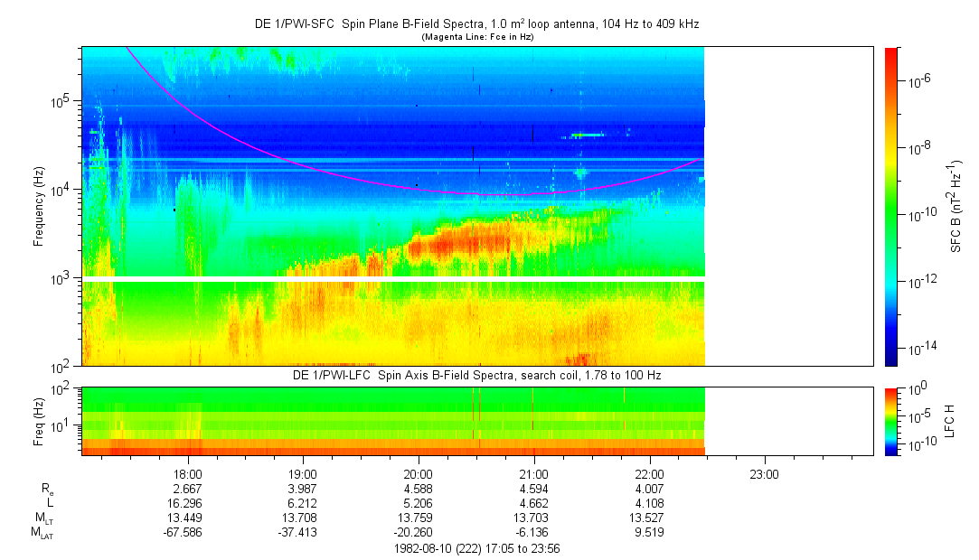The image size is (979, 560).
Task: Select the 19:00 time axis label
Action: (x=302, y=473)
